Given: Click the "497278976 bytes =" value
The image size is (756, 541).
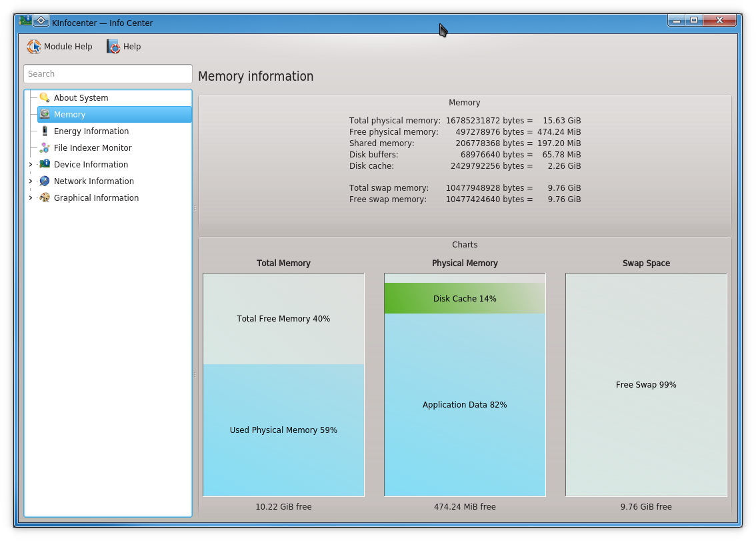Looking at the screenshot, I should click(494, 132).
